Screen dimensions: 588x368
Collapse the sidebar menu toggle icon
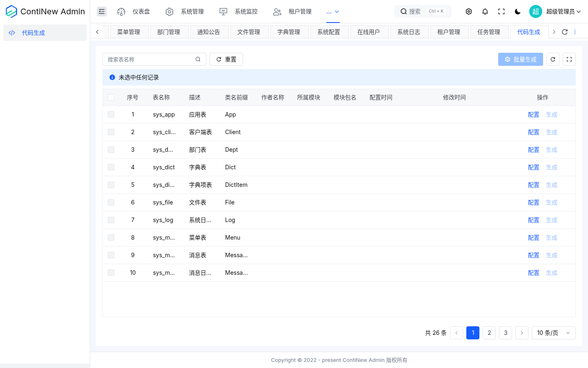point(102,11)
